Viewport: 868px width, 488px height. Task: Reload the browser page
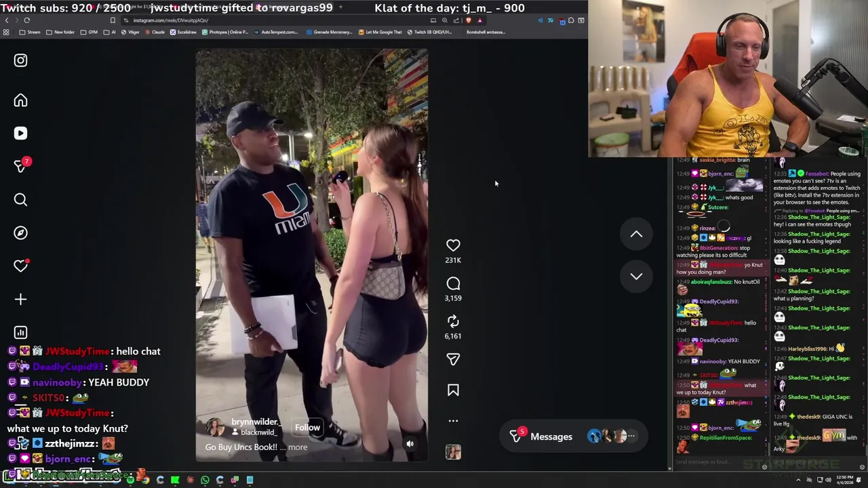click(x=27, y=20)
